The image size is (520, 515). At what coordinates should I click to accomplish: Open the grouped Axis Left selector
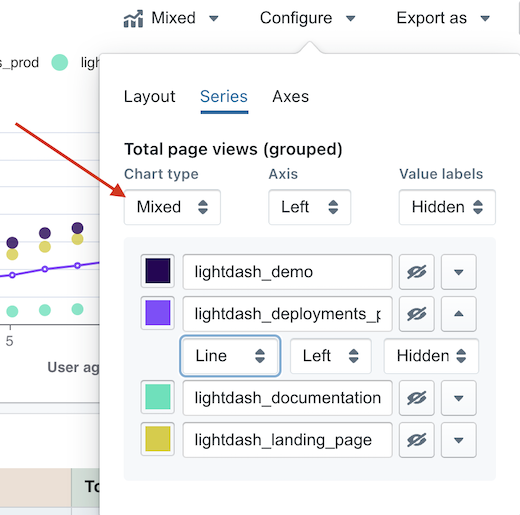pos(310,207)
